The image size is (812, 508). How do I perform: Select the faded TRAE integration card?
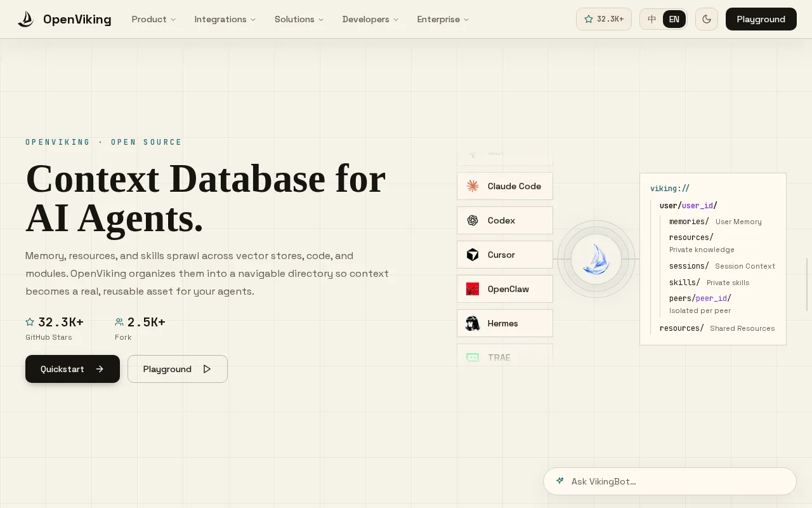[505, 354]
